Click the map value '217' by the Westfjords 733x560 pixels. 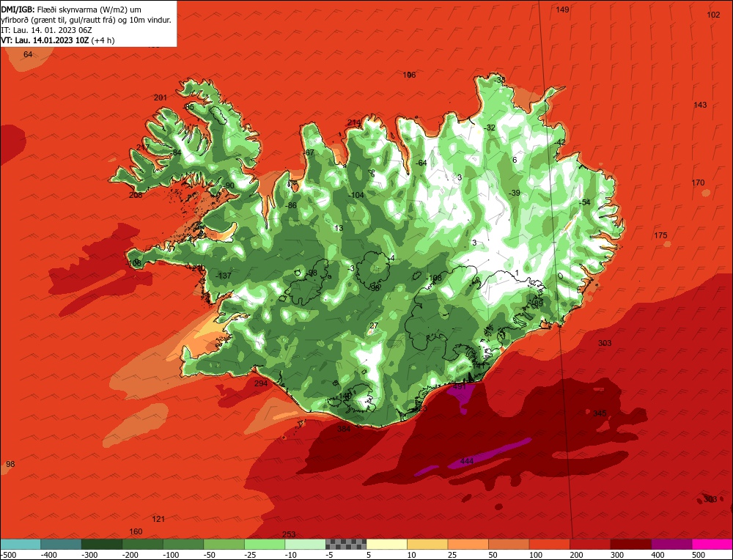[x=143, y=147]
